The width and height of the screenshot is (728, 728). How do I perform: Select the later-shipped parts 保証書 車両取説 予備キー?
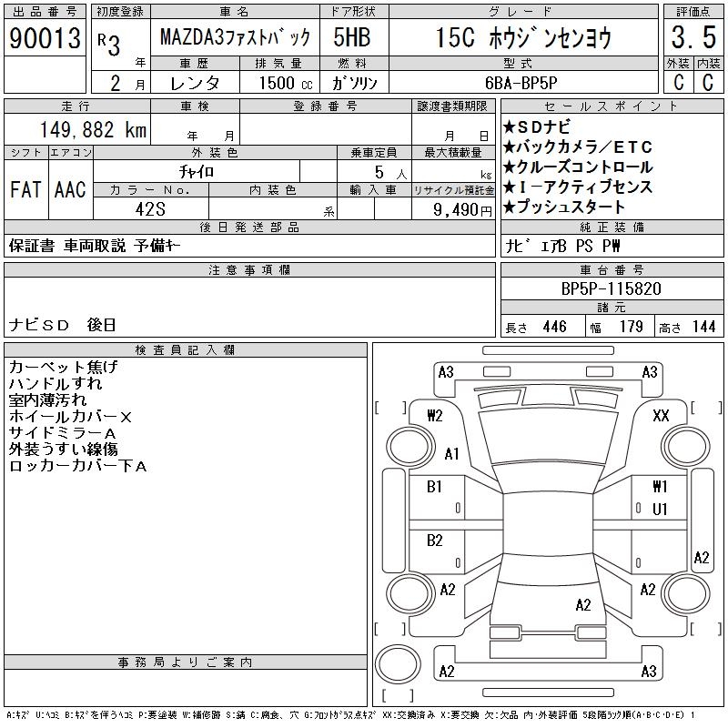point(95,246)
